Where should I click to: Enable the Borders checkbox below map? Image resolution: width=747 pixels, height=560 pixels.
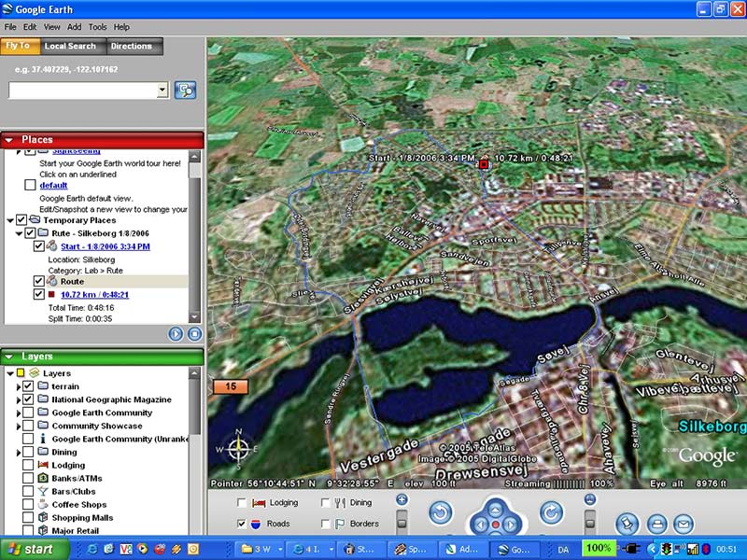pyautogui.click(x=325, y=524)
